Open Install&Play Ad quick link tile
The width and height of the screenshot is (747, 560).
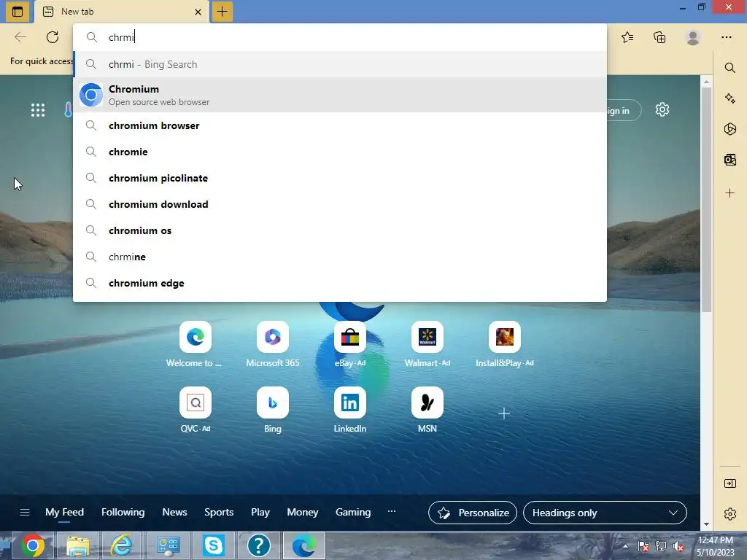(505, 345)
